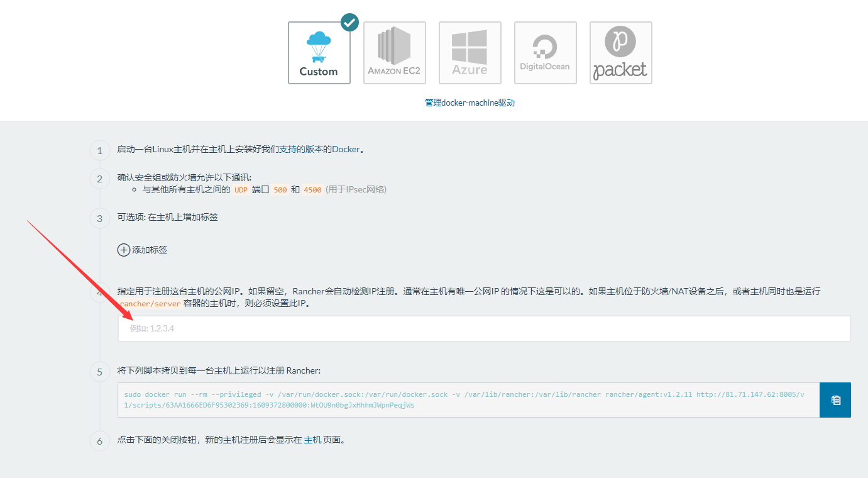Click the rancher/server code text
The width and height of the screenshot is (868, 478).
point(150,304)
